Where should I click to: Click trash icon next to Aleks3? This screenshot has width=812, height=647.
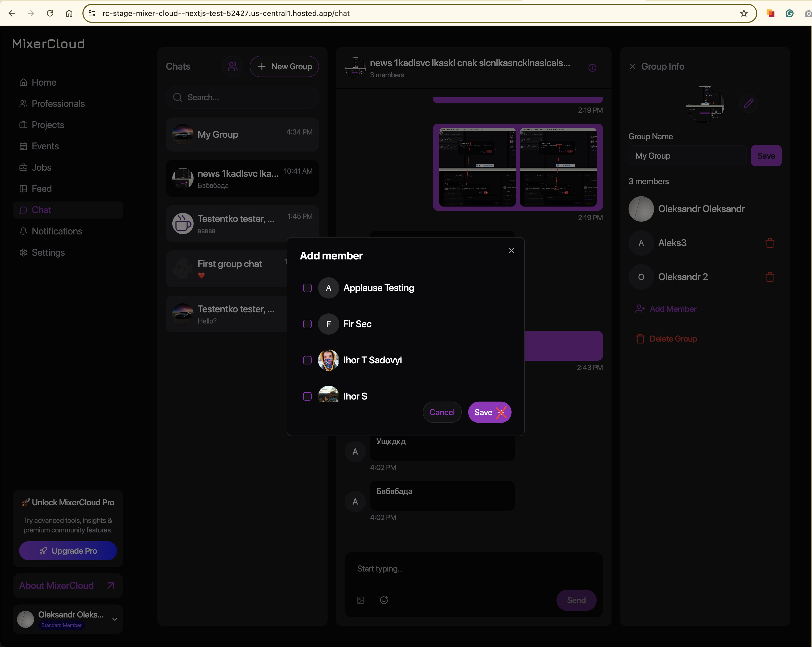coord(770,243)
